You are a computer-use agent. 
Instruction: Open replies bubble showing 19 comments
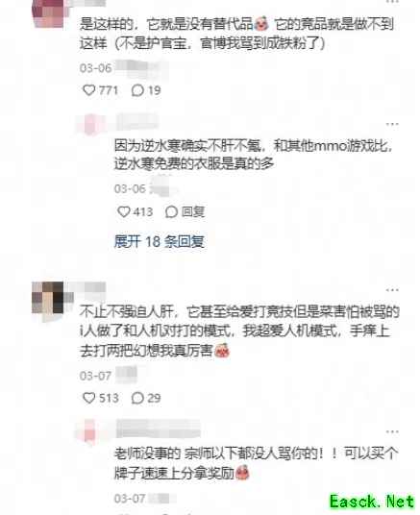click(137, 90)
